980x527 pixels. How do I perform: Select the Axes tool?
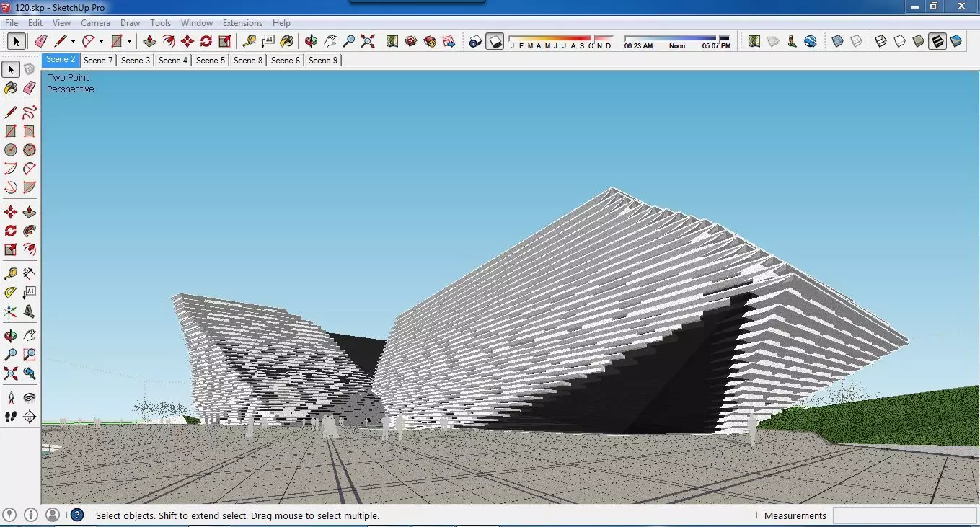(11, 311)
